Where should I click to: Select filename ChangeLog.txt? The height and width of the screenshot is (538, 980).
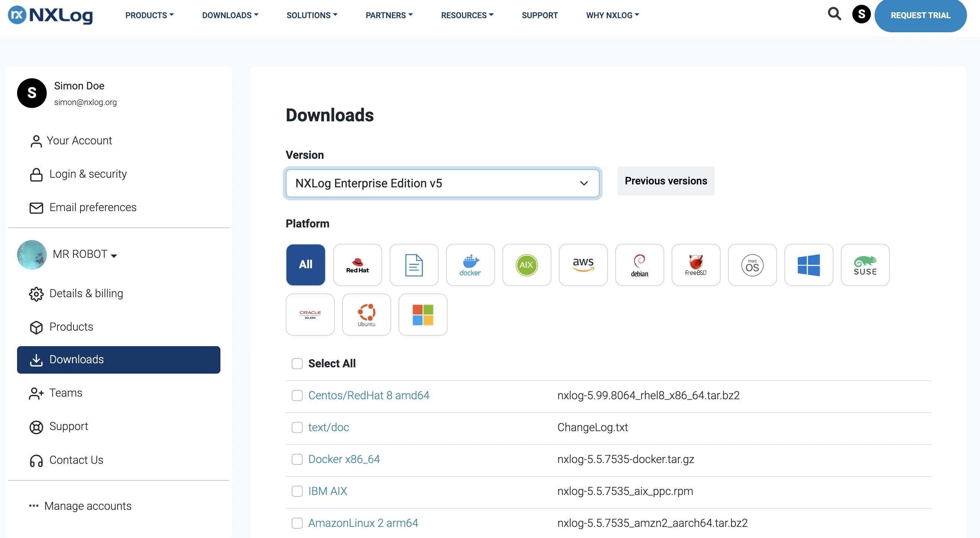tap(592, 427)
